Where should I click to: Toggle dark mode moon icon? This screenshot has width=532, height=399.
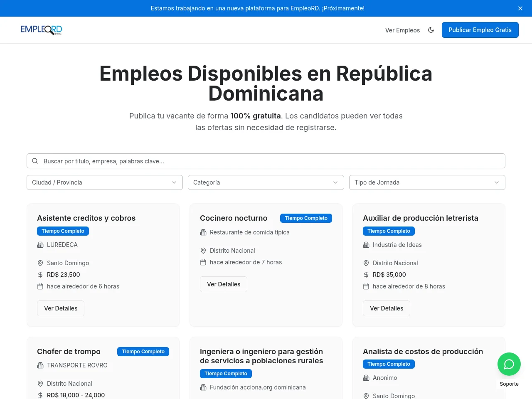point(431,30)
